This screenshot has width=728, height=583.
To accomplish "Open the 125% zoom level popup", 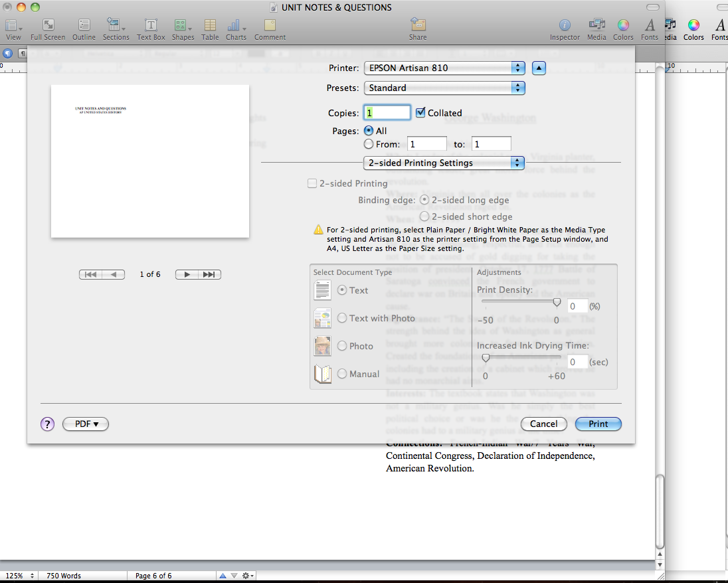I will 19,576.
